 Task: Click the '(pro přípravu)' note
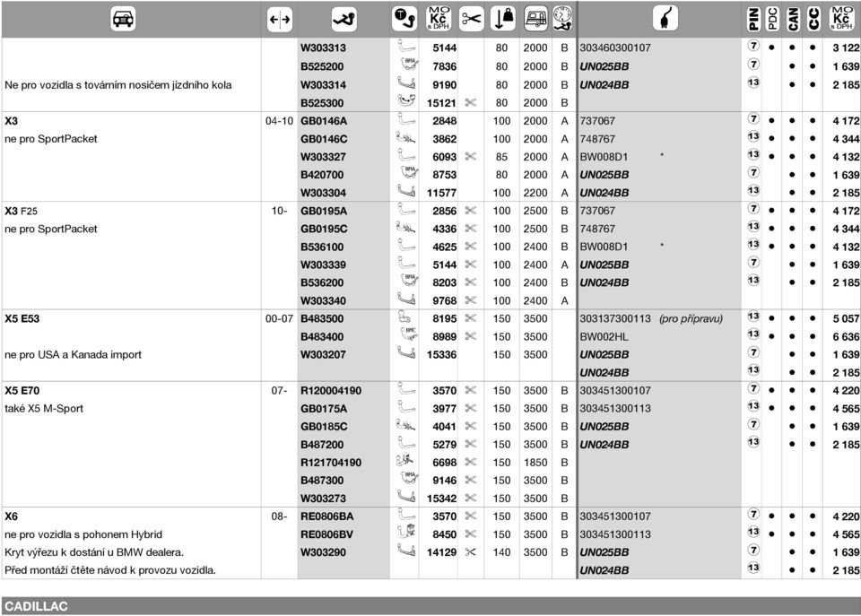(691, 319)
